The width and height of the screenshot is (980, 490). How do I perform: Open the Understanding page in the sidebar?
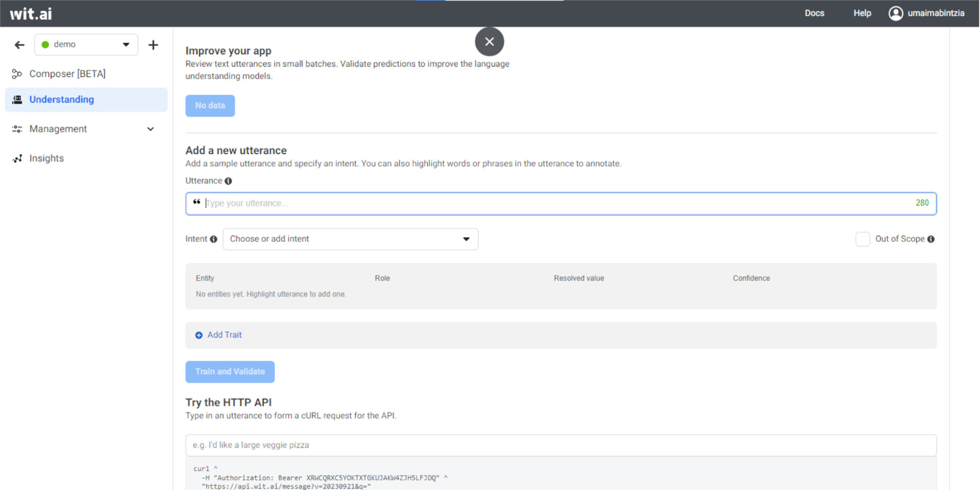pyautogui.click(x=62, y=100)
